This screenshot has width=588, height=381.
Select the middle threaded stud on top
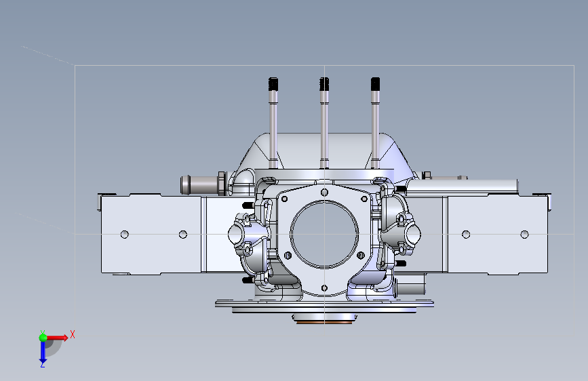click(324, 123)
